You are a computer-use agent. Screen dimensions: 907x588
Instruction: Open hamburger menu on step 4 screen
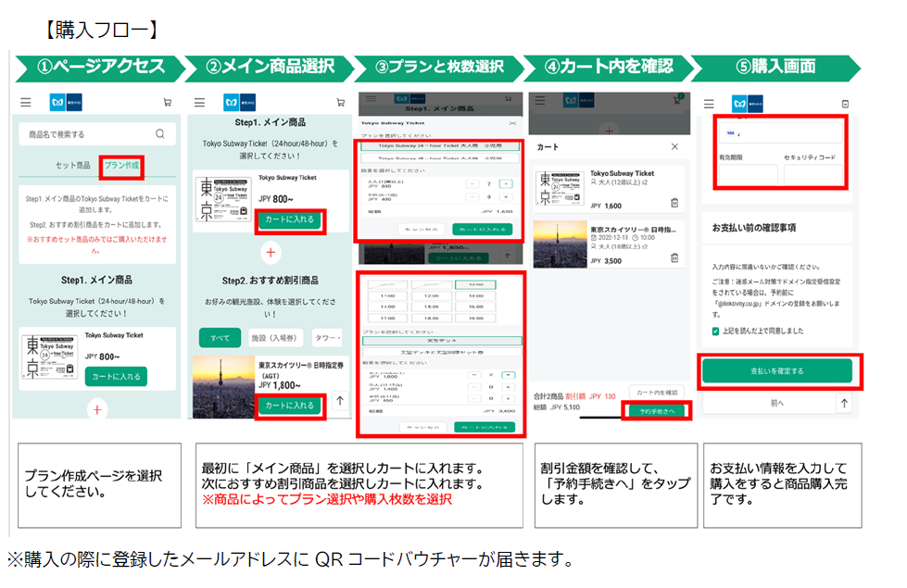(540, 101)
